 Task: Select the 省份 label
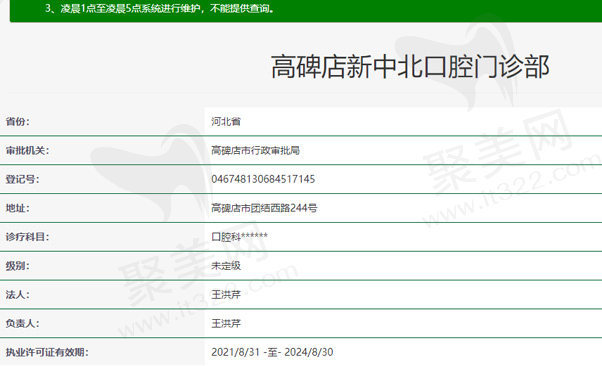17,121
